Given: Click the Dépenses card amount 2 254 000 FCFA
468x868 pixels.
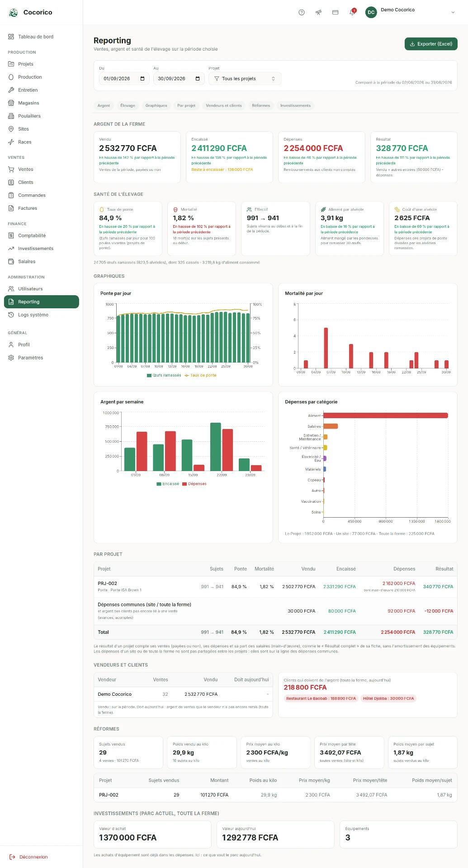Looking at the screenshot, I should point(313,148).
